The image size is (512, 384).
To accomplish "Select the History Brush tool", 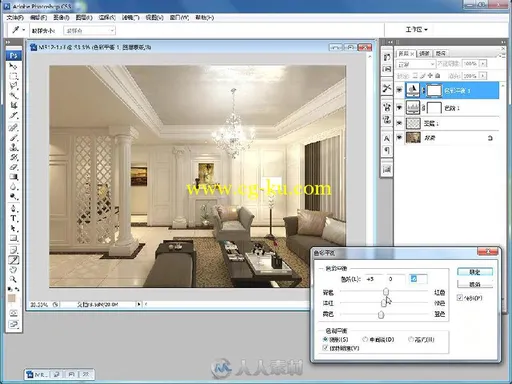I will tap(13, 157).
